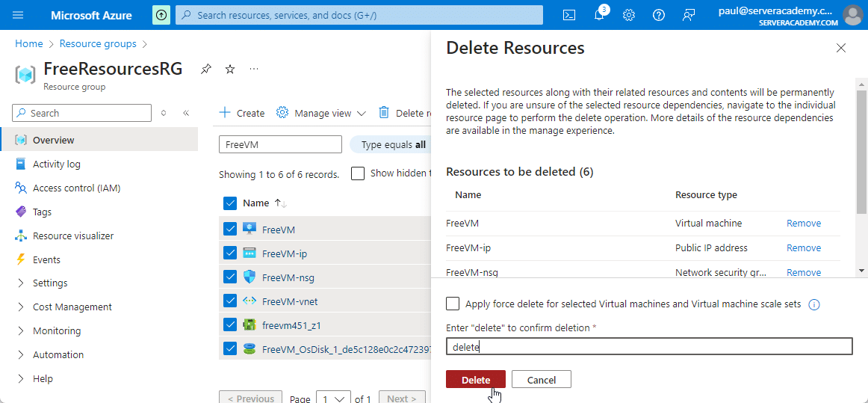Open Activity log in the left menu
868x403 pixels.
tap(56, 164)
